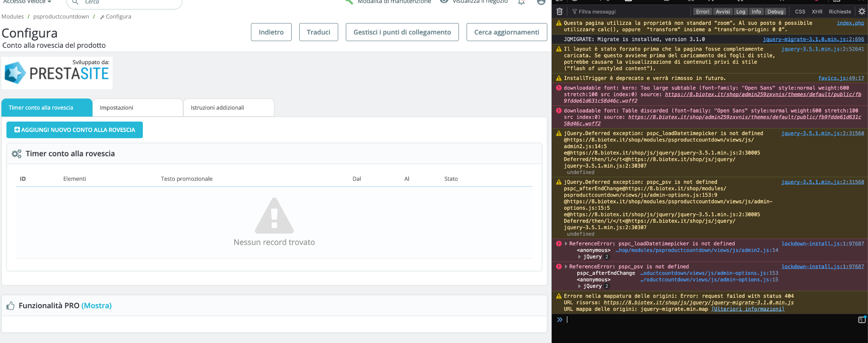
Task: Click the ID column header
Action: [x=23, y=179]
